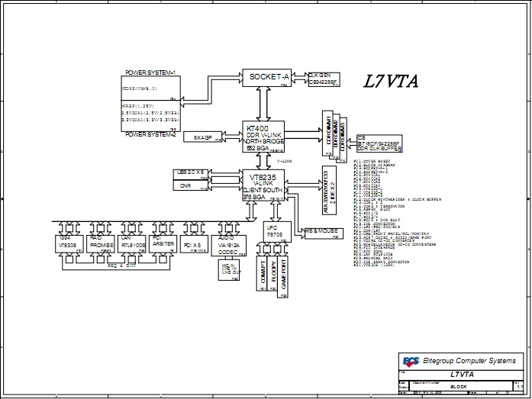Click the PCI X 5 block

(194, 243)
